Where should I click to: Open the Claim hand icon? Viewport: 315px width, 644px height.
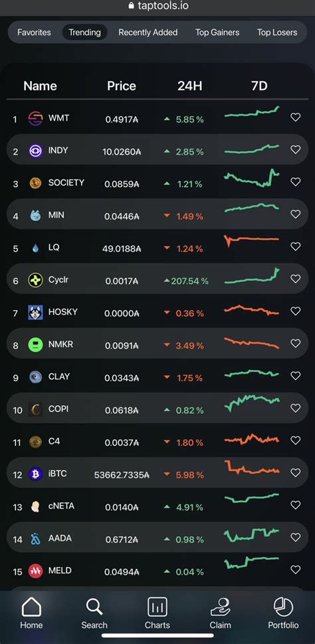(x=220, y=607)
